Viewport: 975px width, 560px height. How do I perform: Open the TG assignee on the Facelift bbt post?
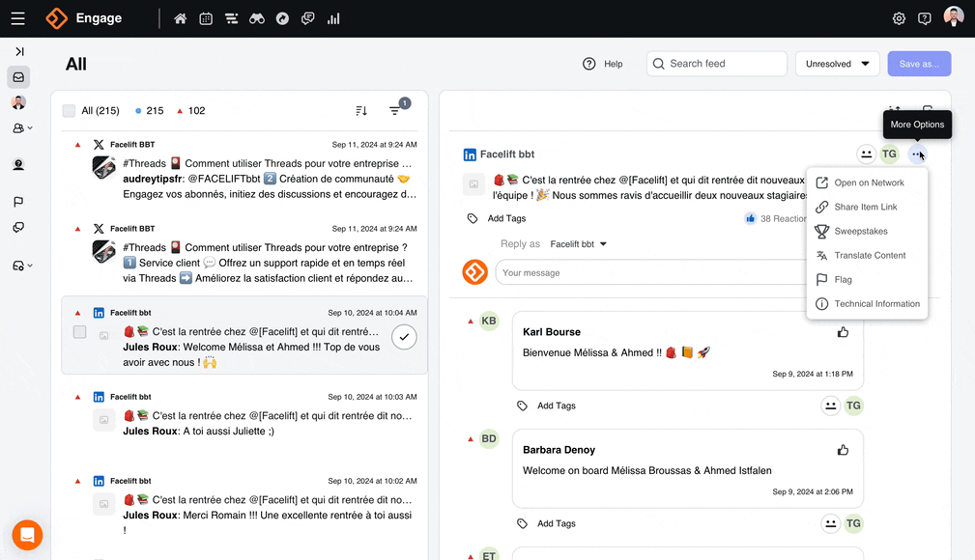coord(890,154)
